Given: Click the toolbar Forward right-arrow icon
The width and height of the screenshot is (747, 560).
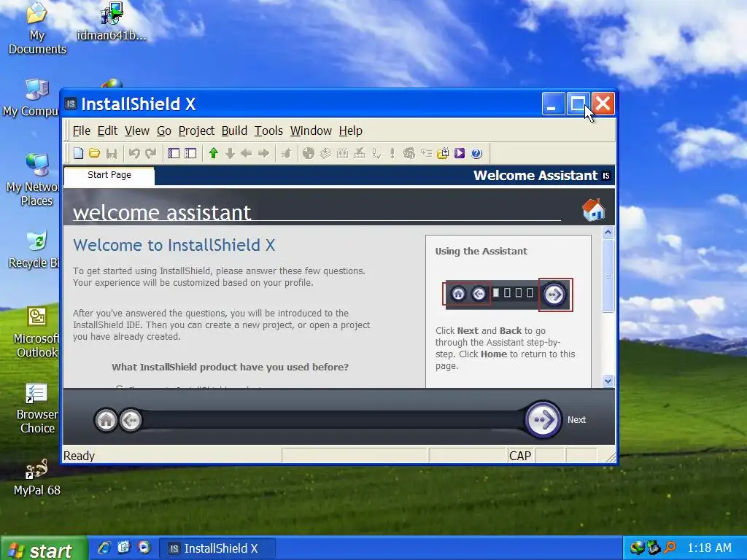Looking at the screenshot, I should click(263, 153).
